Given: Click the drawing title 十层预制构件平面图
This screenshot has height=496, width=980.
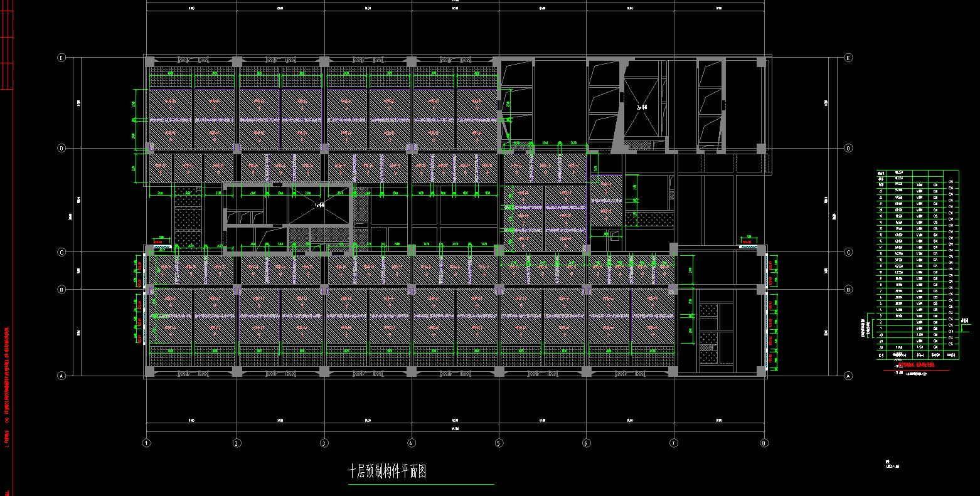Looking at the screenshot, I should coord(388,472).
